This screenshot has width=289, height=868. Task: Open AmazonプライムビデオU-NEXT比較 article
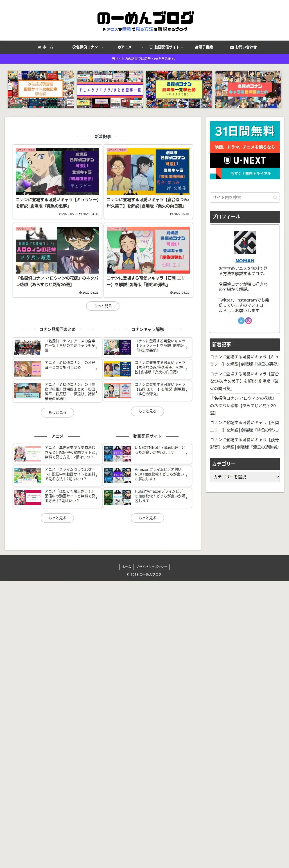147,476
